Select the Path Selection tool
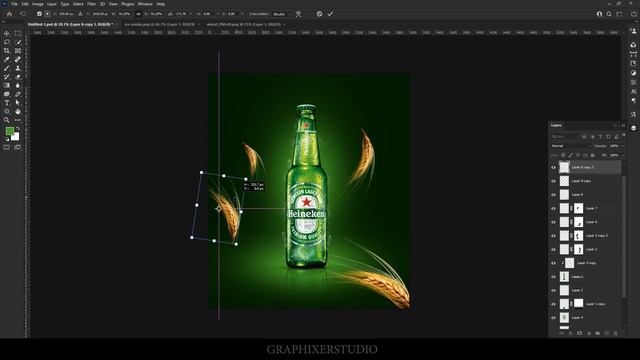 tap(18, 102)
